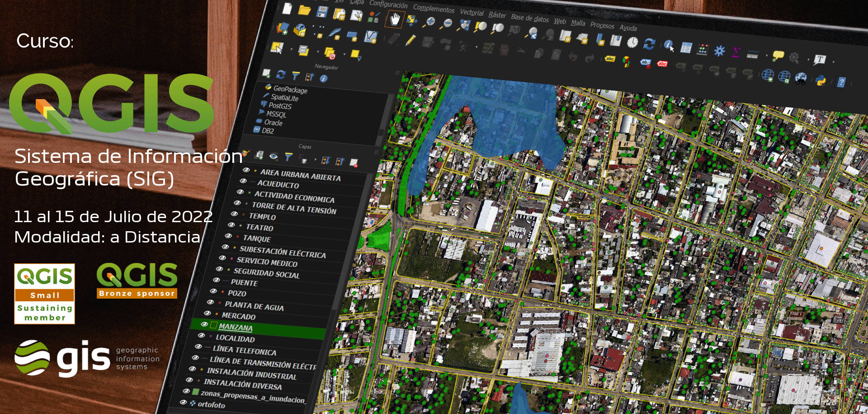Select the Pan Map hand tool

coord(396,19)
